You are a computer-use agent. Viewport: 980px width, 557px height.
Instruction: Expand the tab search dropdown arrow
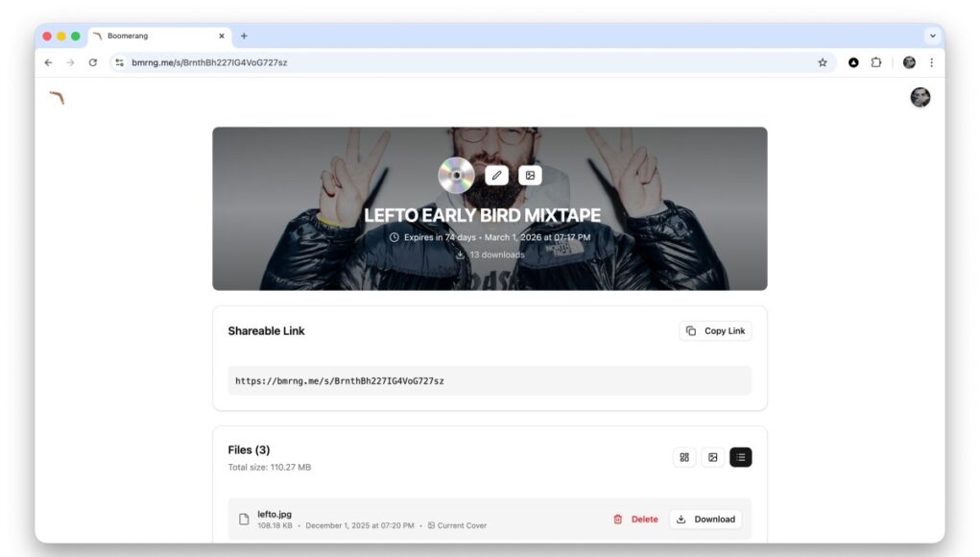tap(933, 36)
